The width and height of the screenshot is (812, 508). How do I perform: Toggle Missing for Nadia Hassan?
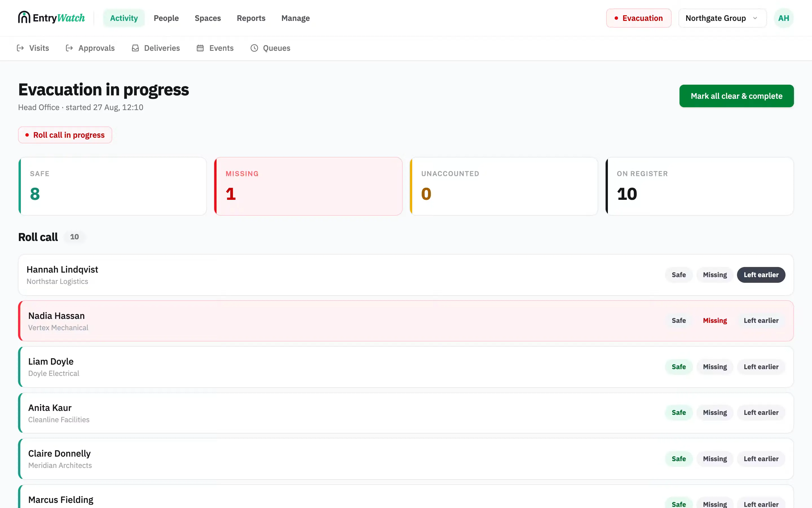715,321
